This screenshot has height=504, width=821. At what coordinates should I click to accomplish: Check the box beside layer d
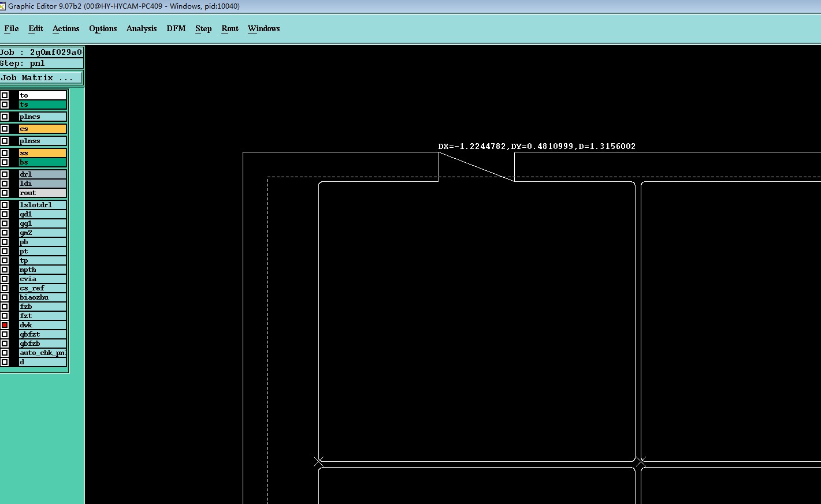(5, 362)
